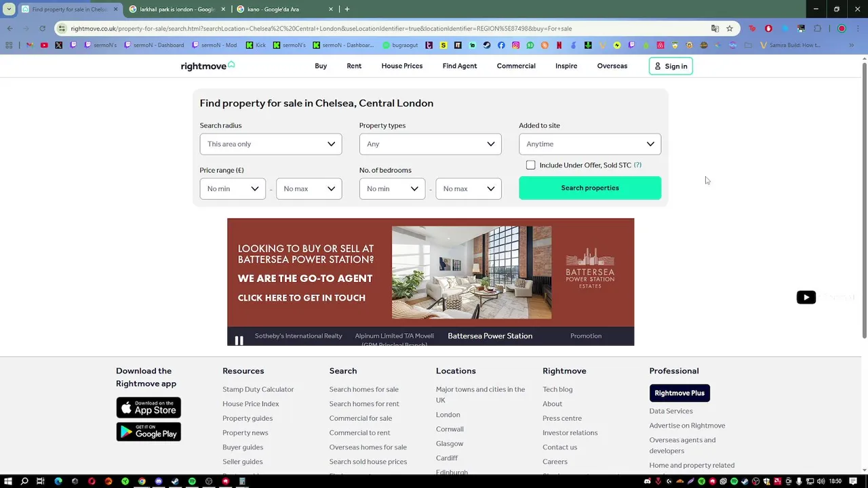This screenshot has width=868, height=488.
Task: Switch to the kano Google tab
Action: 273,9
